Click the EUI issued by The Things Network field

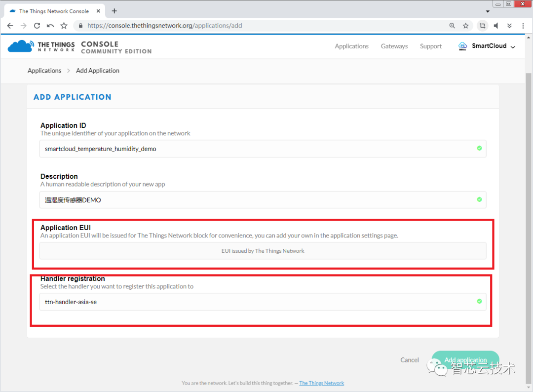coord(263,251)
